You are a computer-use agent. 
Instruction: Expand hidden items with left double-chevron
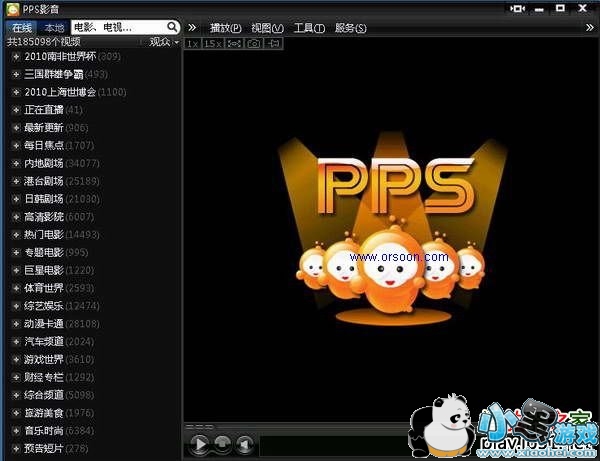[192, 28]
